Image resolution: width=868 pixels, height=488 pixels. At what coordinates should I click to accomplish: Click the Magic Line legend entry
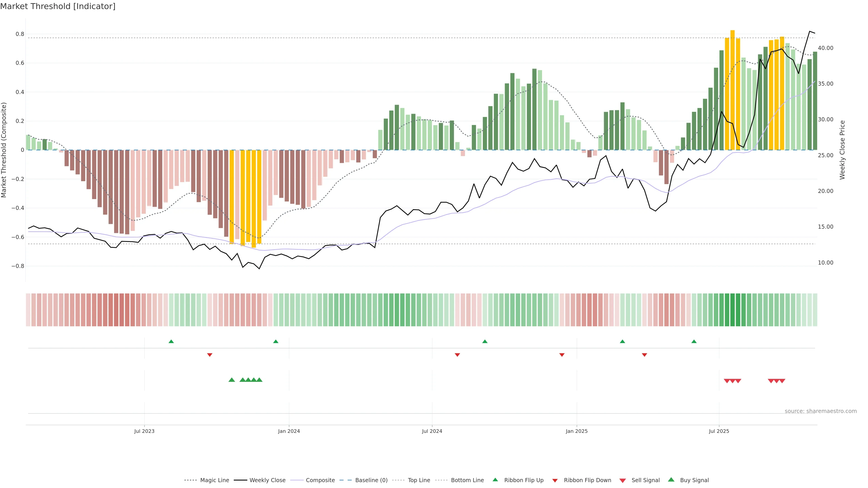(x=214, y=480)
